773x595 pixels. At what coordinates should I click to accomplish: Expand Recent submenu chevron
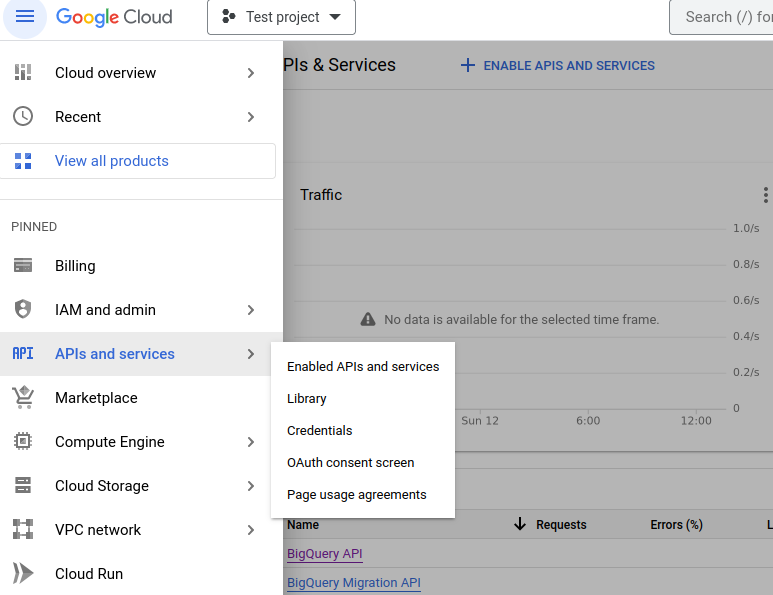(250, 117)
